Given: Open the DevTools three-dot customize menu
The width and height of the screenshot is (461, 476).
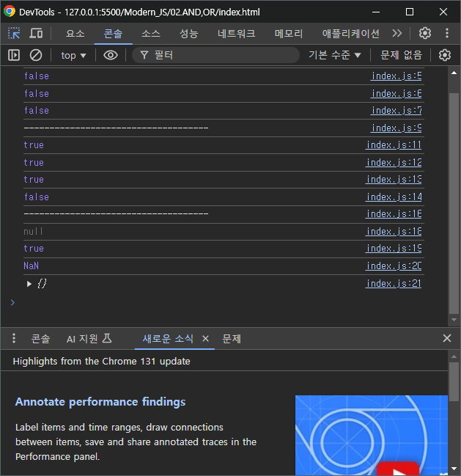Looking at the screenshot, I should (447, 33).
